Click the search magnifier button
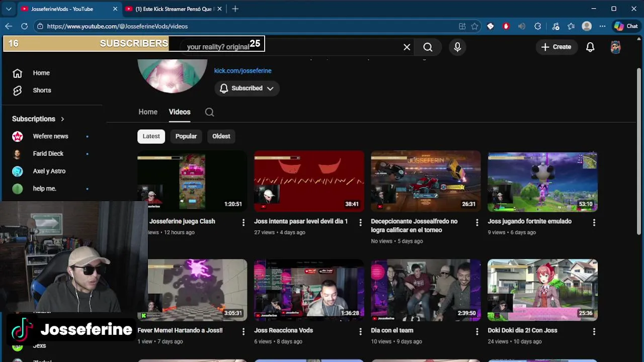Screen dimensions: 644x362 coord(428,47)
